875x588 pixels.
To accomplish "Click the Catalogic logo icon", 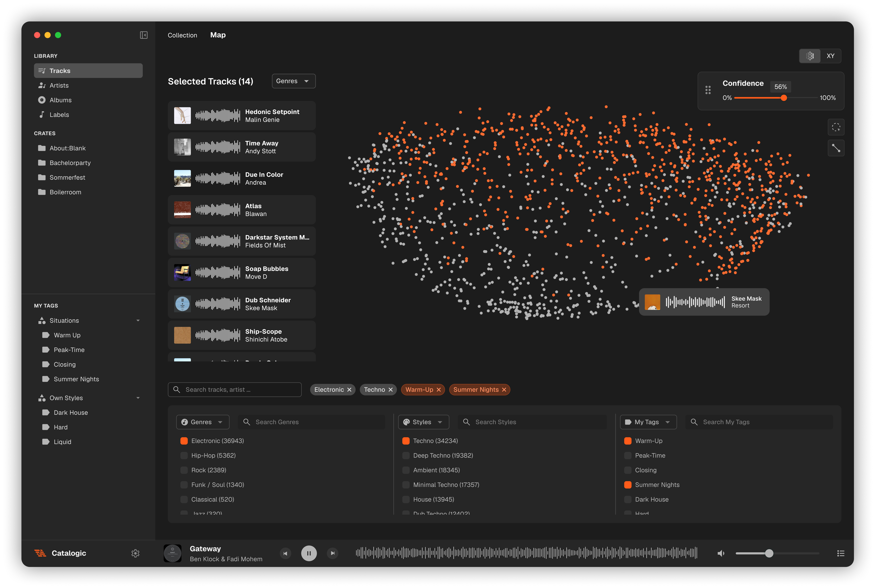I will click(x=40, y=553).
